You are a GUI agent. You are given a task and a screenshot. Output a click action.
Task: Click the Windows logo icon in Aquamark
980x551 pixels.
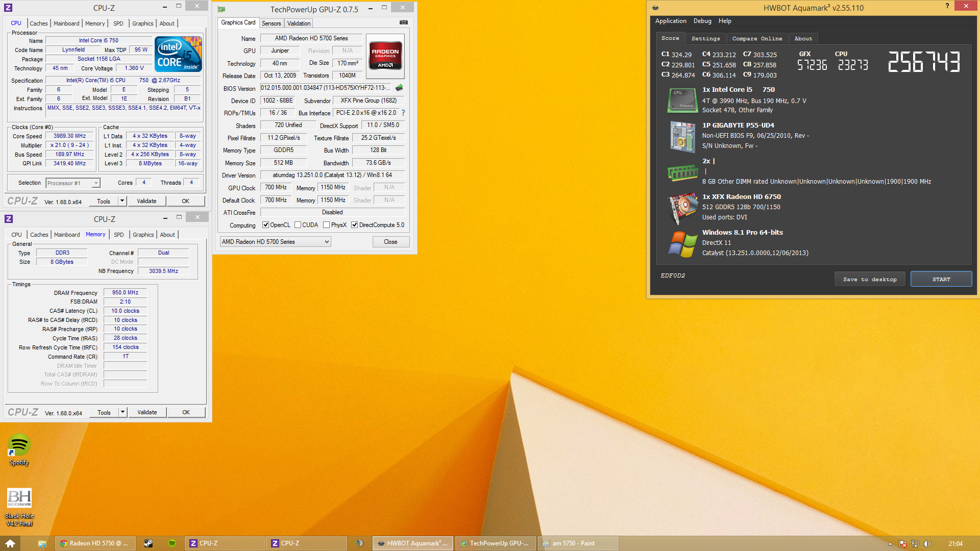point(682,244)
